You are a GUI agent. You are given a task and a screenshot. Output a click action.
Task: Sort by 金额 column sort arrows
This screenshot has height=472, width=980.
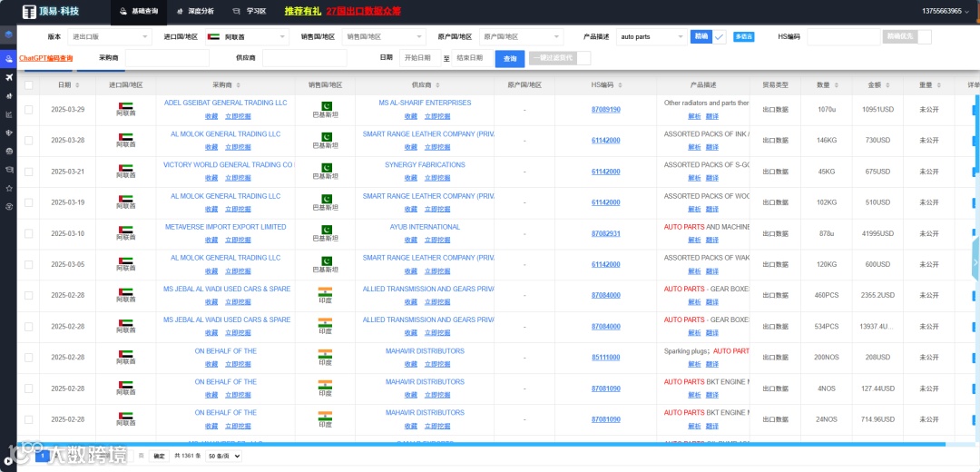pyautogui.click(x=887, y=85)
